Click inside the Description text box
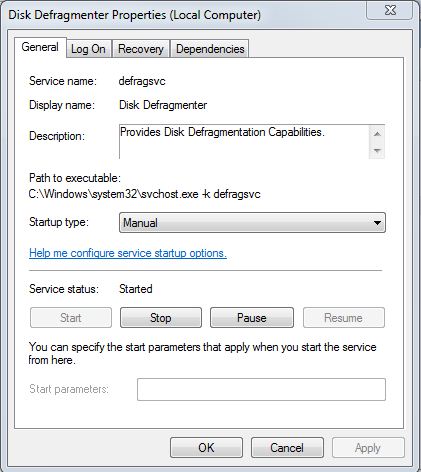The height and width of the screenshot is (472, 421). coord(244,142)
